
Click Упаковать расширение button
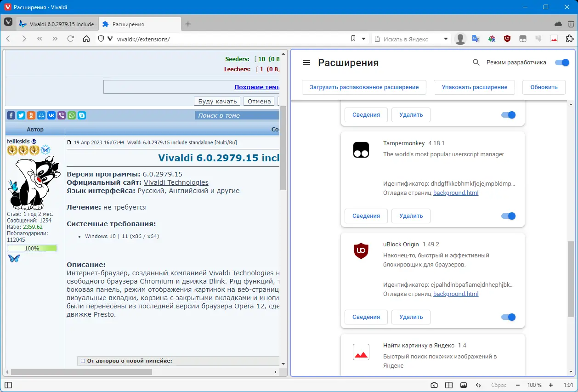click(x=475, y=87)
